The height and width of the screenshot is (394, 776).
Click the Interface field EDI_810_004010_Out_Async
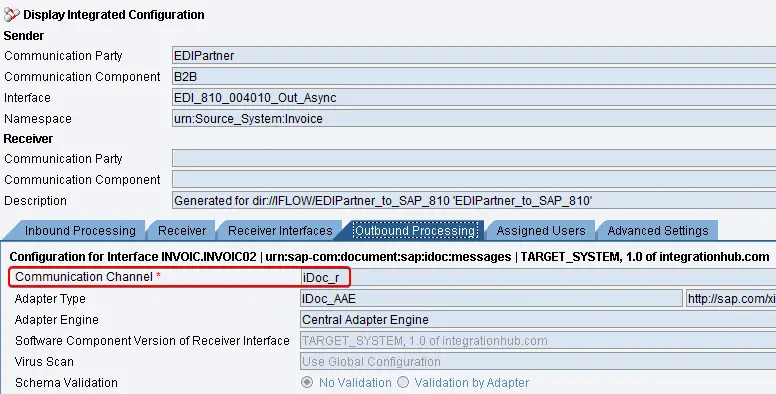coord(474,98)
